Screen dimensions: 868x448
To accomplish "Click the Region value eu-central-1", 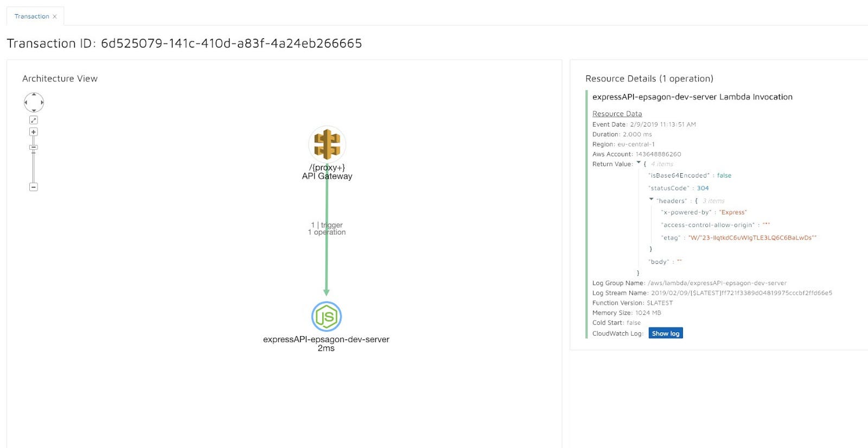I will (x=636, y=144).
